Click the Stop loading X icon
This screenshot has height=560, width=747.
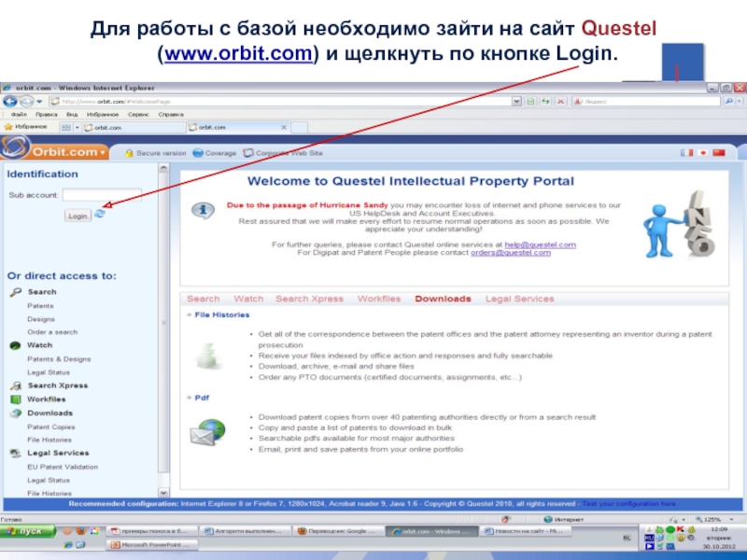click(x=561, y=102)
